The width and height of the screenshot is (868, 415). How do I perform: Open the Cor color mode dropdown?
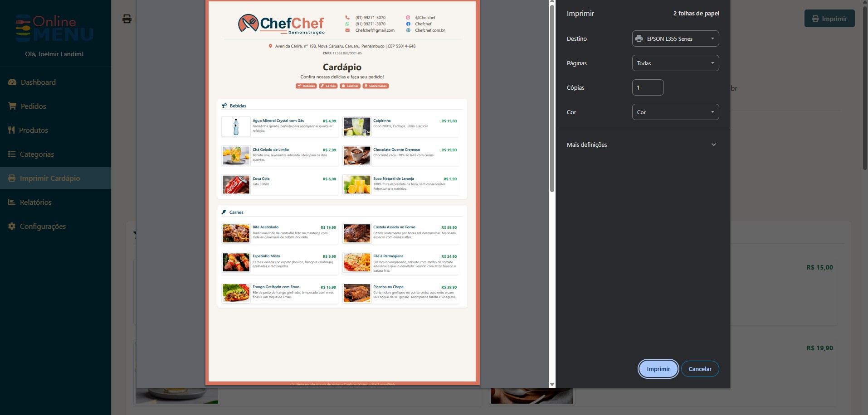[x=675, y=112]
